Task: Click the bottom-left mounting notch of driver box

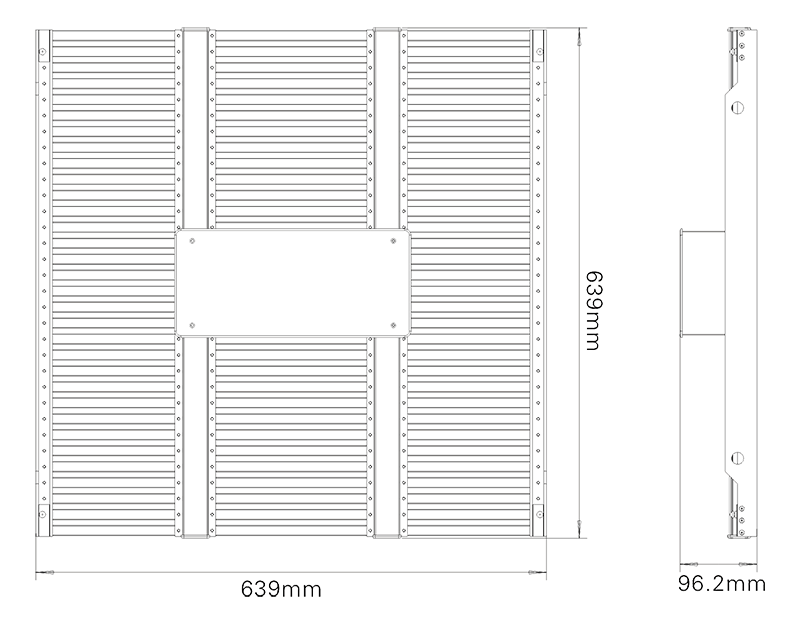Action: point(194,318)
